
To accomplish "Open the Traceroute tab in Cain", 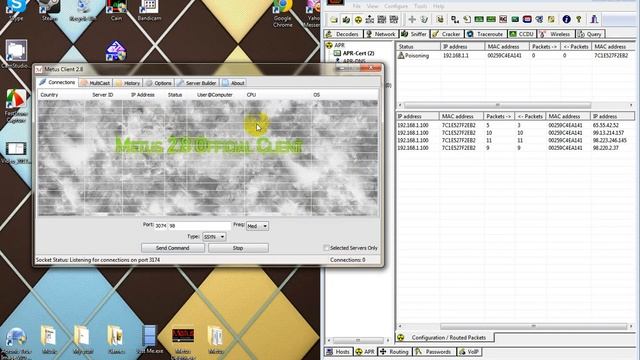I will 485,34.
